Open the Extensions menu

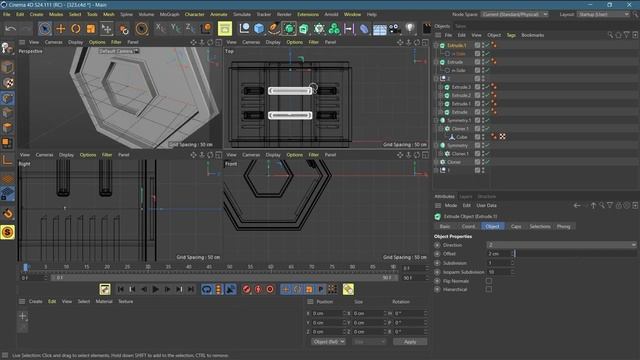(308, 14)
